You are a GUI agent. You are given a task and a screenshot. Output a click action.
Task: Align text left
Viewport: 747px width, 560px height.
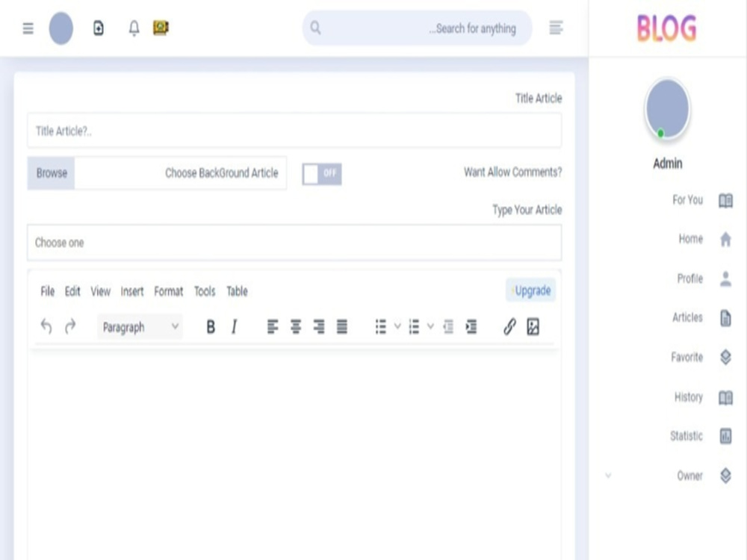[273, 327]
